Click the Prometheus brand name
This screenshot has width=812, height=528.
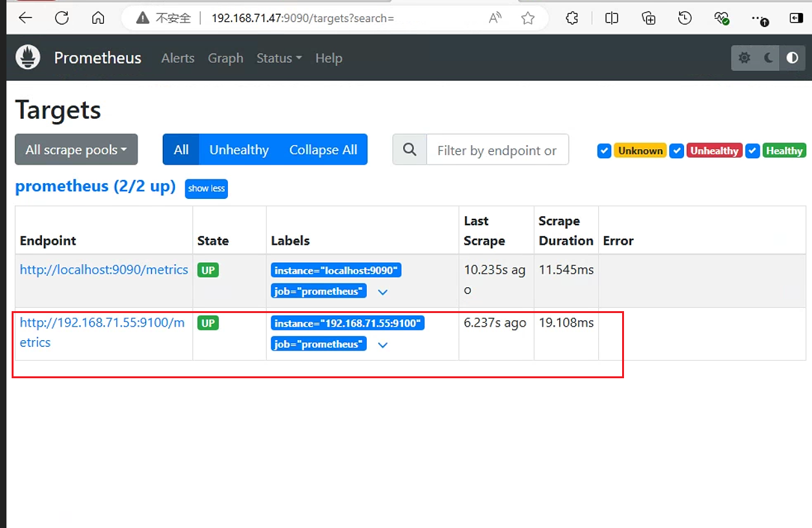point(98,58)
